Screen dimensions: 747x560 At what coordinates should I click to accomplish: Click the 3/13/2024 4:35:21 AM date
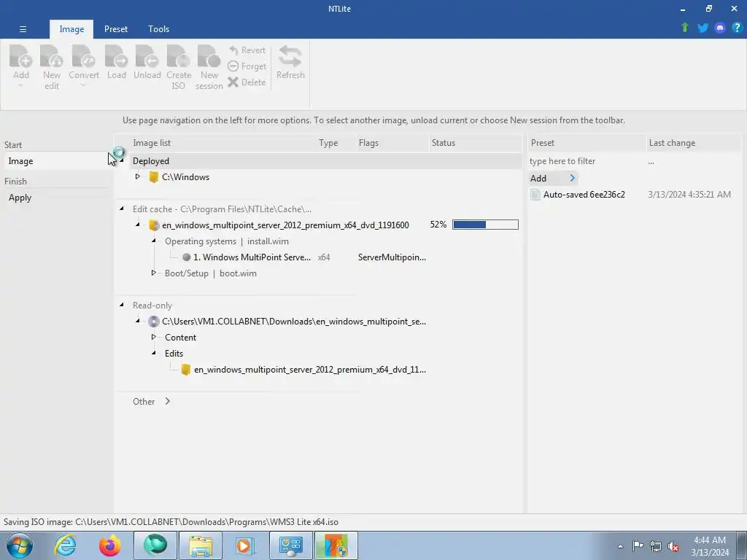pos(689,194)
